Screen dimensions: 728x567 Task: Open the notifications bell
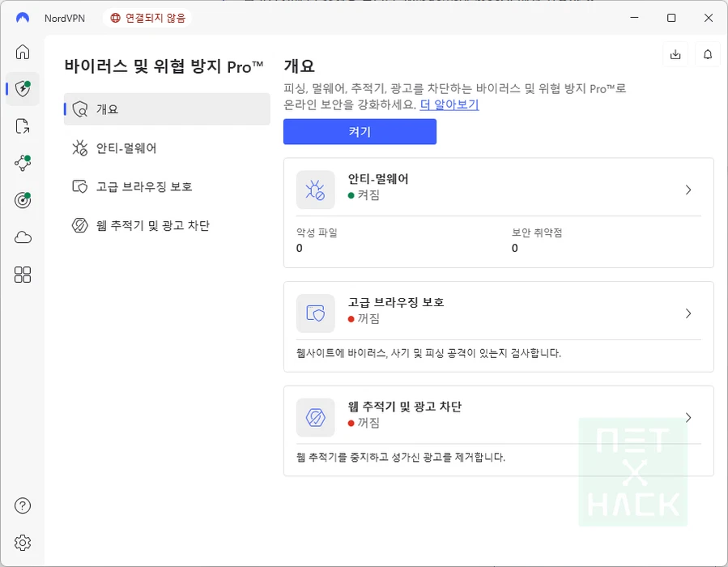point(708,54)
